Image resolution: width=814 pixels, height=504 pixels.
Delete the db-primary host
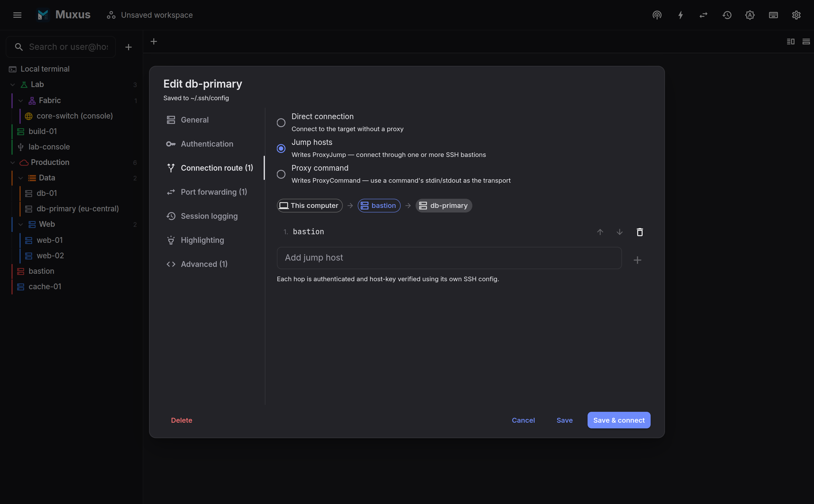coord(181,420)
